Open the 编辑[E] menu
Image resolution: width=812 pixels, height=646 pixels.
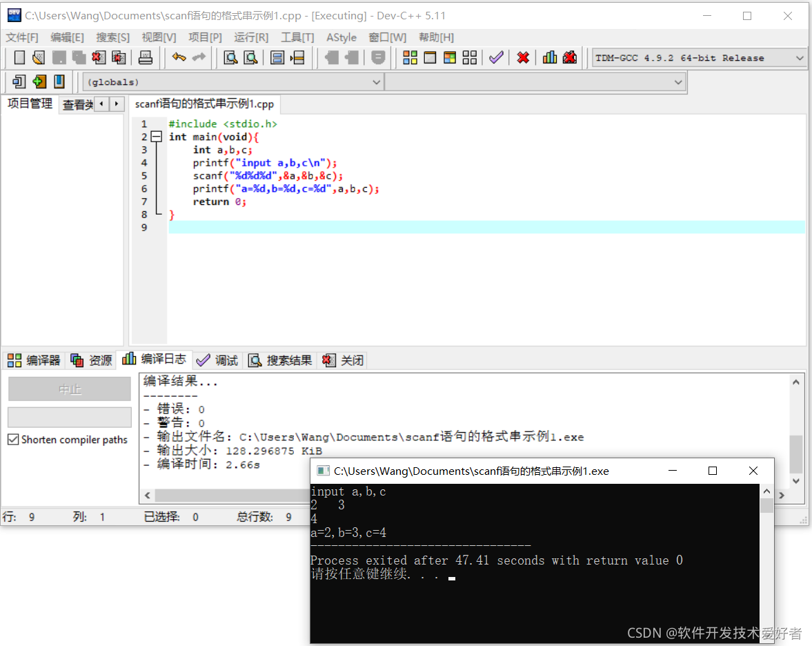(x=68, y=37)
